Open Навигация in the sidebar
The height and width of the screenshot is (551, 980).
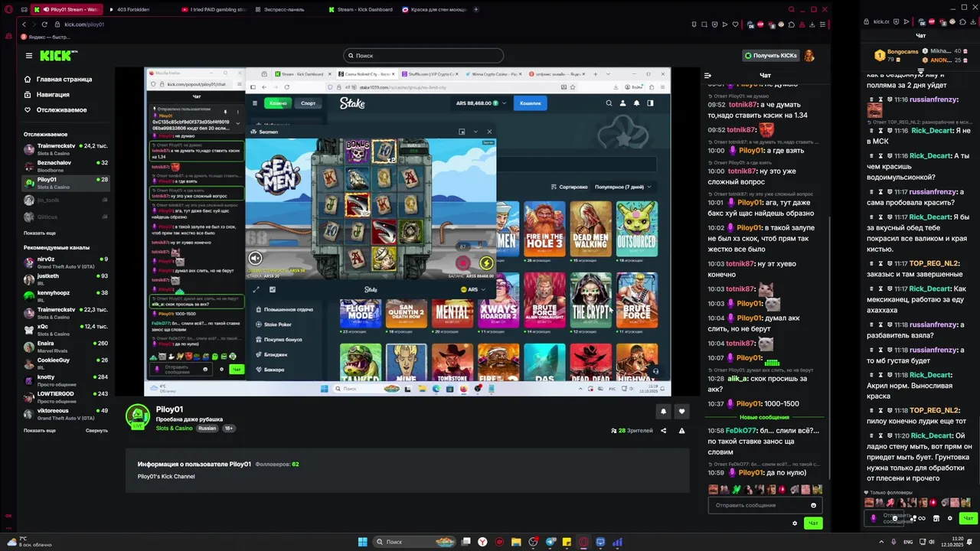tap(47, 94)
